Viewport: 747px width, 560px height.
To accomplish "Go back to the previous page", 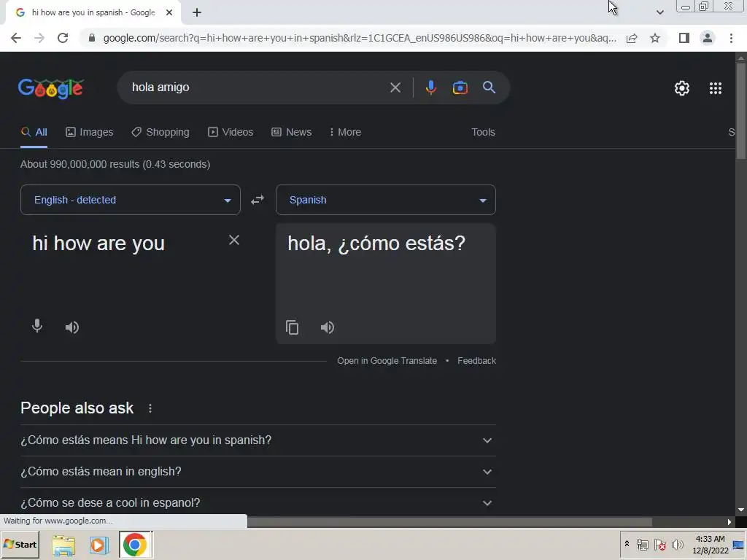I will click(x=16, y=38).
